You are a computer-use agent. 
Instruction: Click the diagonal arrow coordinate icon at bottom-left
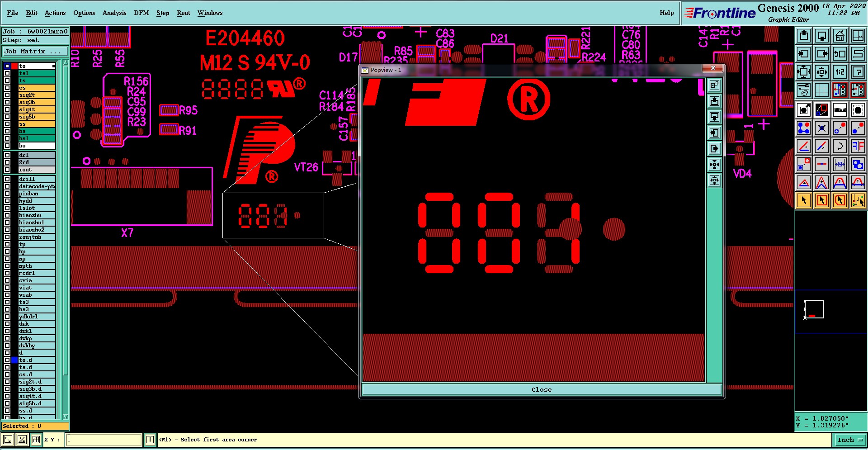pos(8,440)
